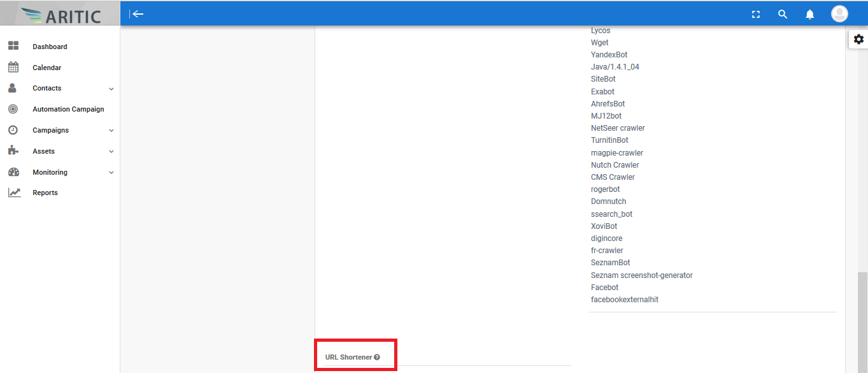The height and width of the screenshot is (373, 868).
Task: Open the settings gear panel
Action: click(x=858, y=40)
